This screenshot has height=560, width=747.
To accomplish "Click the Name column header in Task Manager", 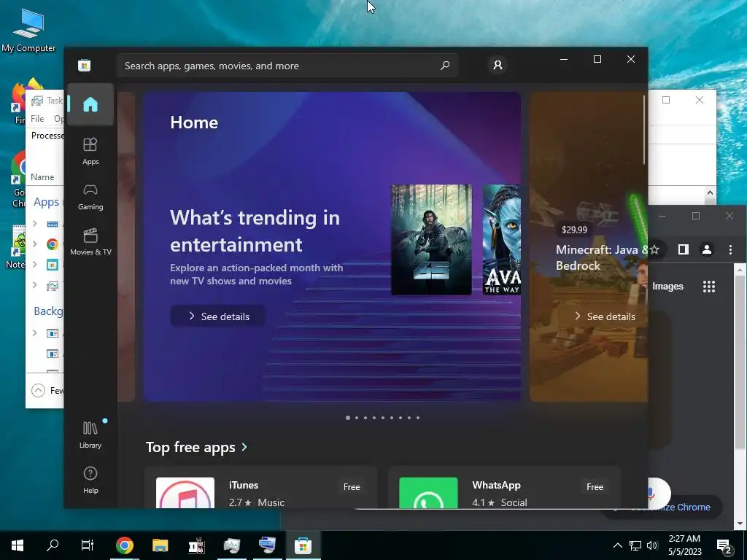I will click(x=42, y=177).
